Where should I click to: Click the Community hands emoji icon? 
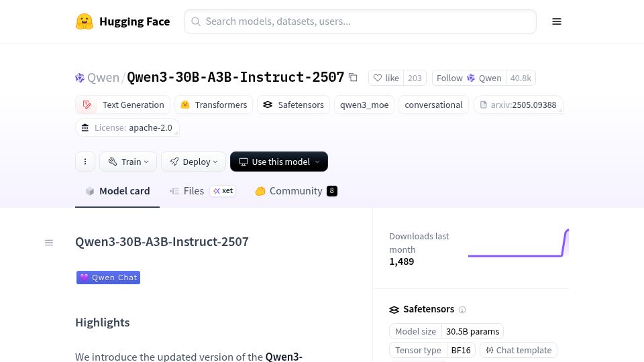[260, 191]
